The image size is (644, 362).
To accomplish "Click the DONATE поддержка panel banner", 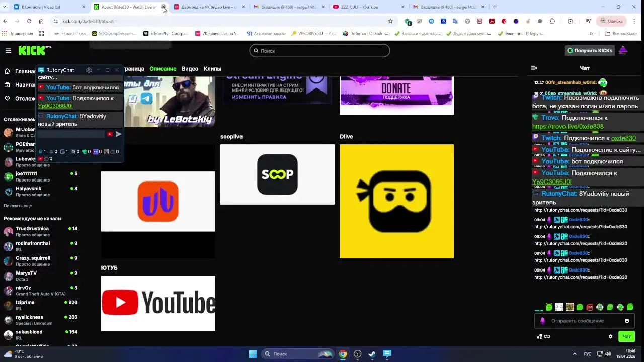I will [x=396, y=96].
